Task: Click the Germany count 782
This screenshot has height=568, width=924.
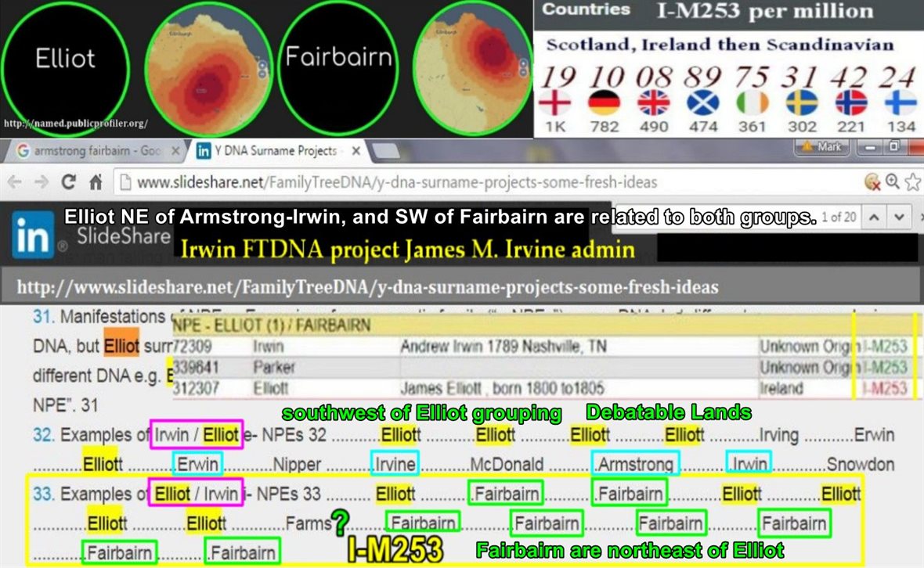Action: (605, 127)
